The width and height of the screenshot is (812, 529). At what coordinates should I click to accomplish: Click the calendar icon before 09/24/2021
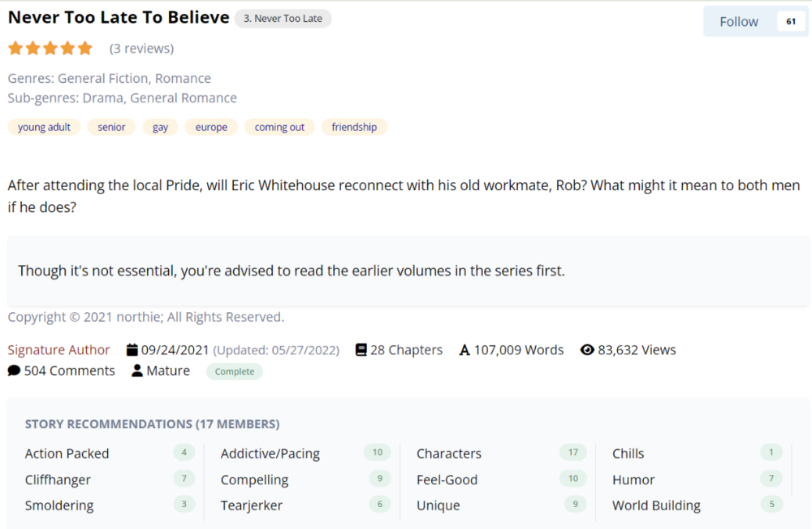click(x=132, y=350)
